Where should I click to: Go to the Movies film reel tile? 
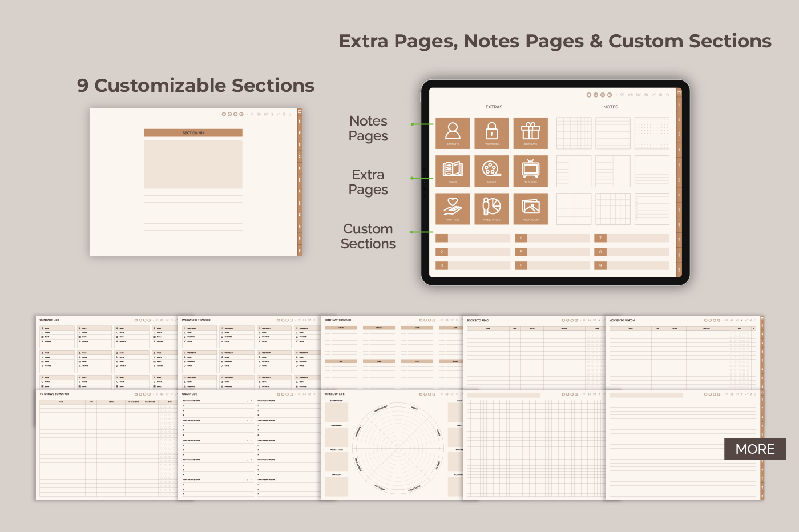(x=491, y=171)
